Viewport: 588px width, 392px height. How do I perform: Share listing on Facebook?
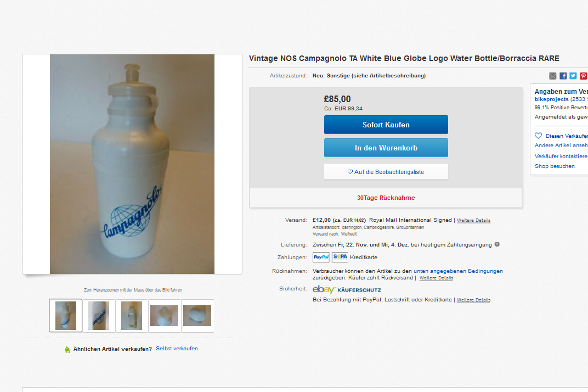(x=563, y=76)
